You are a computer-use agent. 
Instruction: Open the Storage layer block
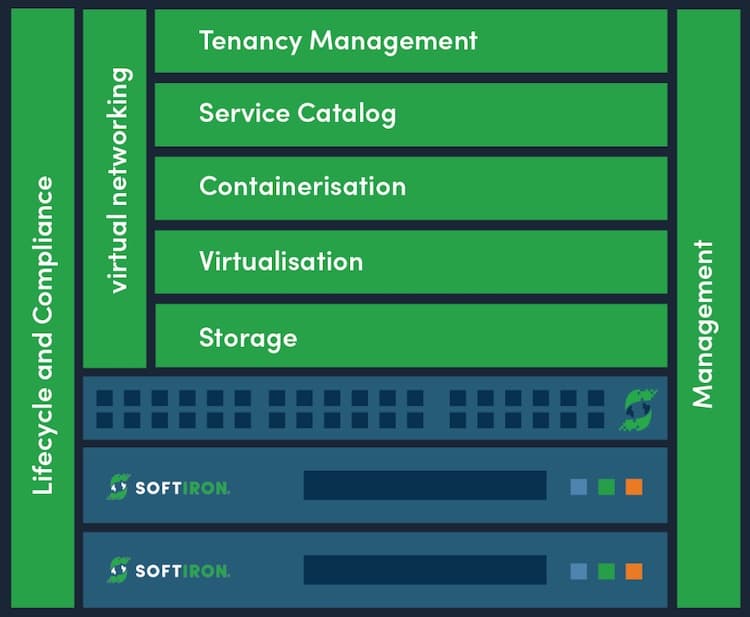(410, 337)
